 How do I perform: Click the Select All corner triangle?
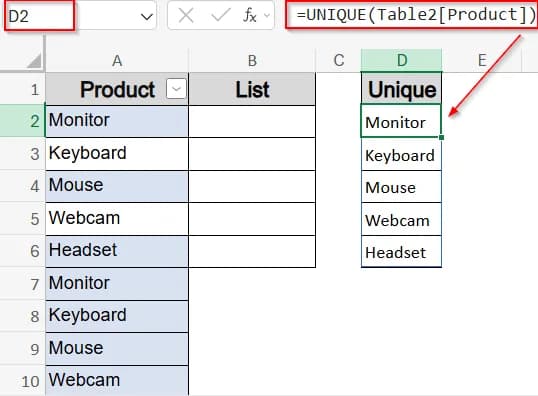pyautogui.click(x=34, y=60)
